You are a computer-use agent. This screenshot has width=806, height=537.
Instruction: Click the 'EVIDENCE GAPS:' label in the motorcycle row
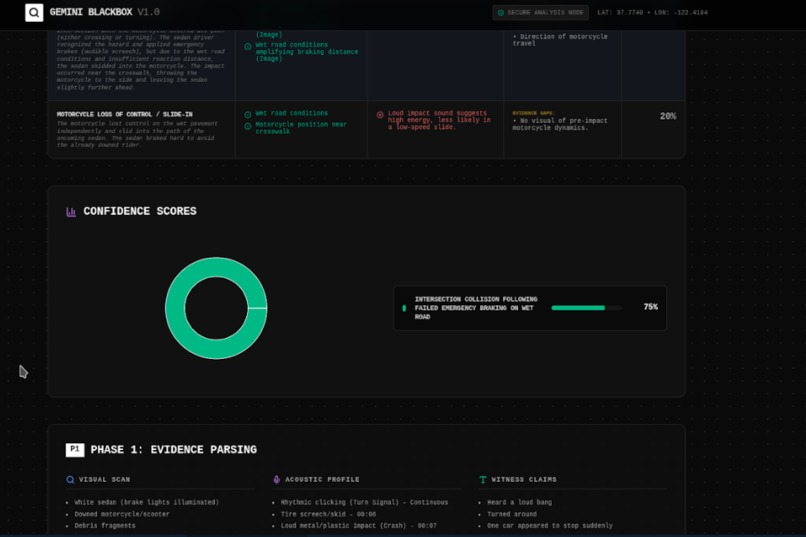tap(534, 113)
